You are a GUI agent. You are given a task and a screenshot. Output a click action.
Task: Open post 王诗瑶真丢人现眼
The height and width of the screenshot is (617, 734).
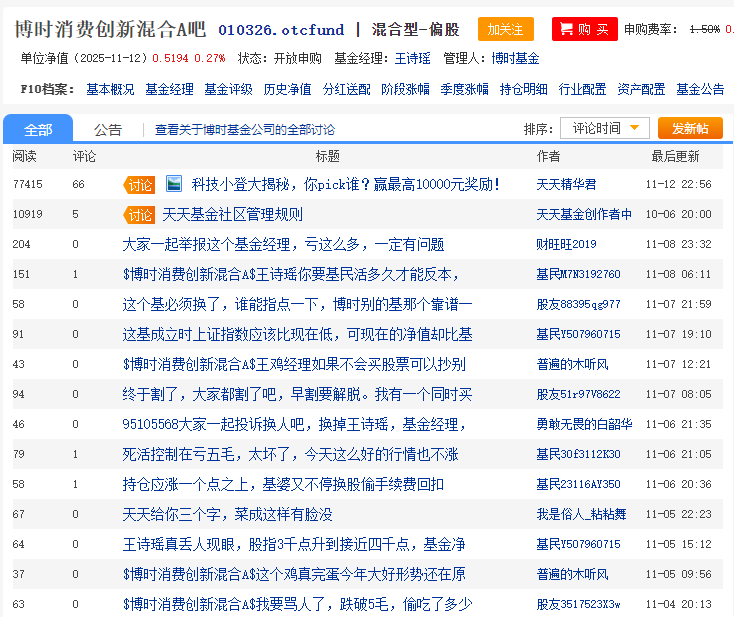pos(294,544)
